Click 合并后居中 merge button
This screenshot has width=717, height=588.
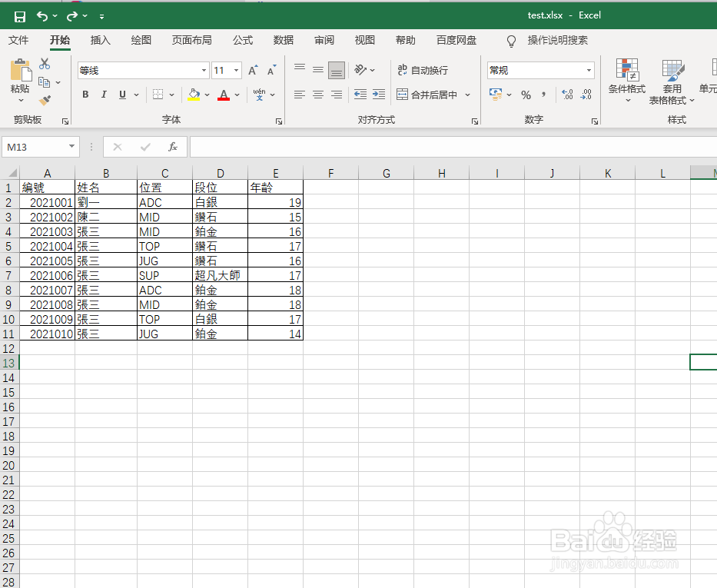tap(427, 95)
